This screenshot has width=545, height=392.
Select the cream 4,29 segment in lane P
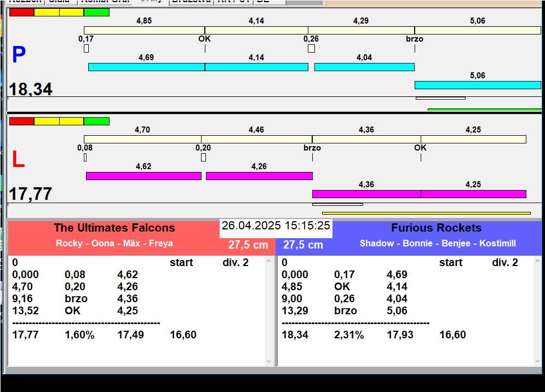[x=361, y=30]
